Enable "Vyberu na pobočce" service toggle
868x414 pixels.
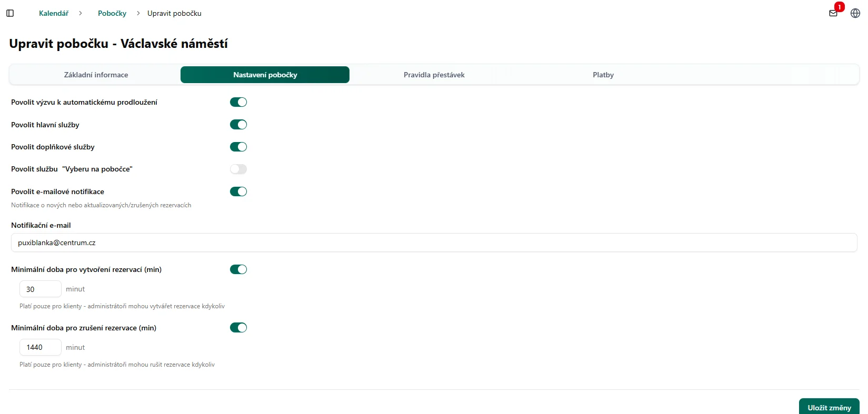238,169
